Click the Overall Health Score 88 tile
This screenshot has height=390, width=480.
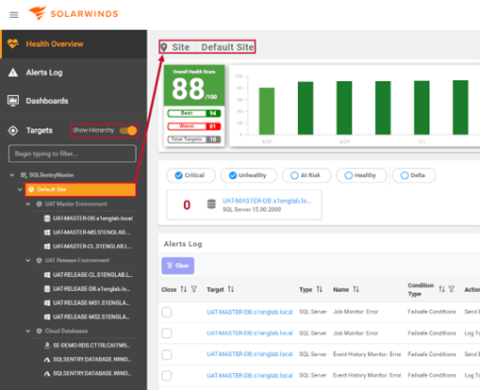[194, 85]
